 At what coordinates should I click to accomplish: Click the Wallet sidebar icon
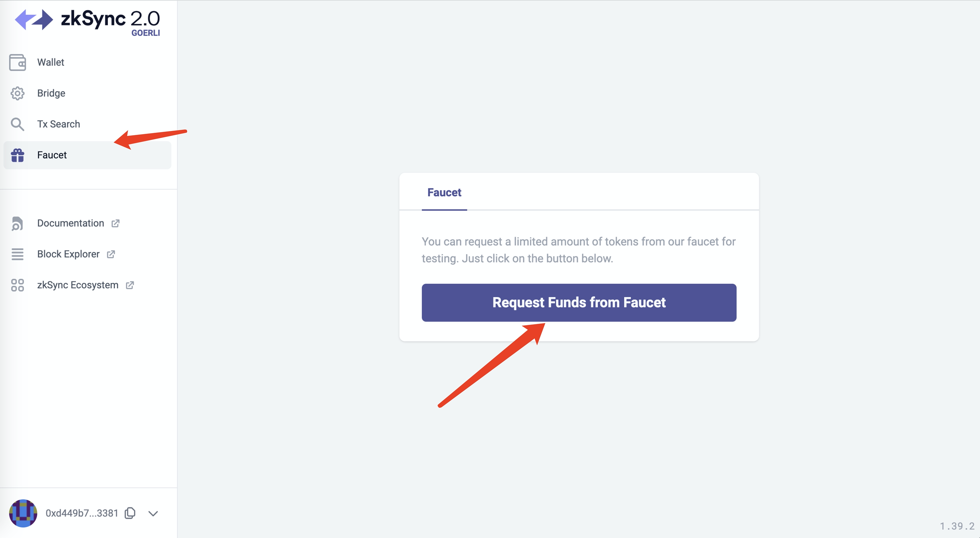pyautogui.click(x=18, y=63)
